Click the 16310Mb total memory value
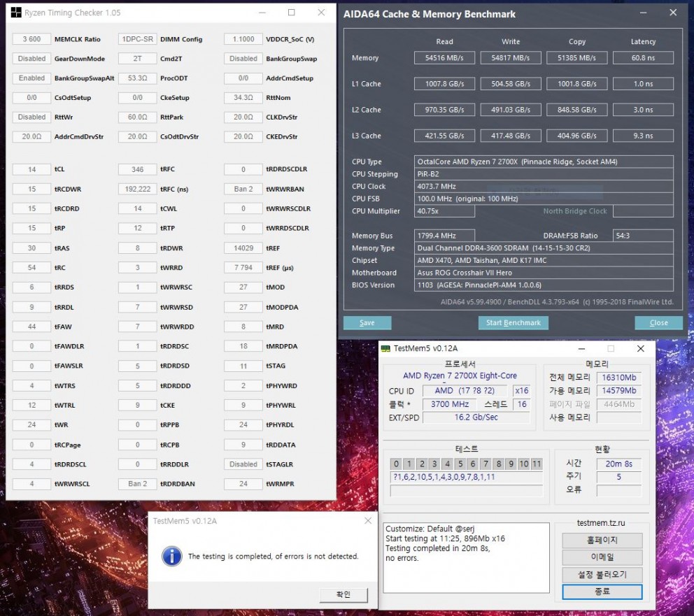Viewport: 694px width, 616px height. click(618, 378)
